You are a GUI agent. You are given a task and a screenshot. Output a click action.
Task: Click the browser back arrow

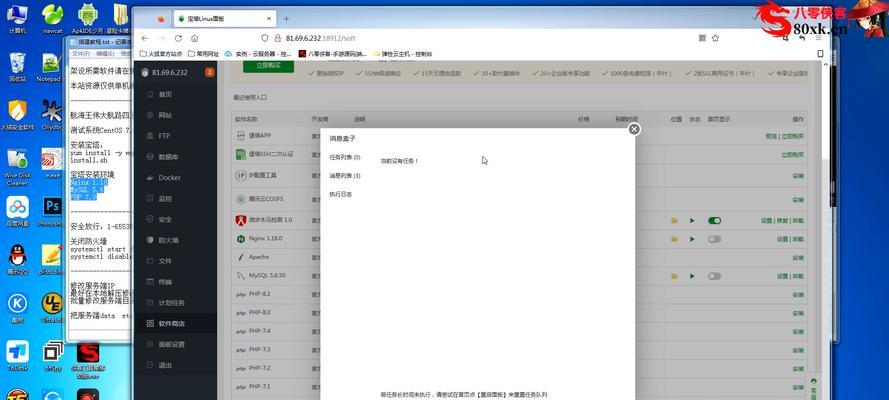[145, 38]
